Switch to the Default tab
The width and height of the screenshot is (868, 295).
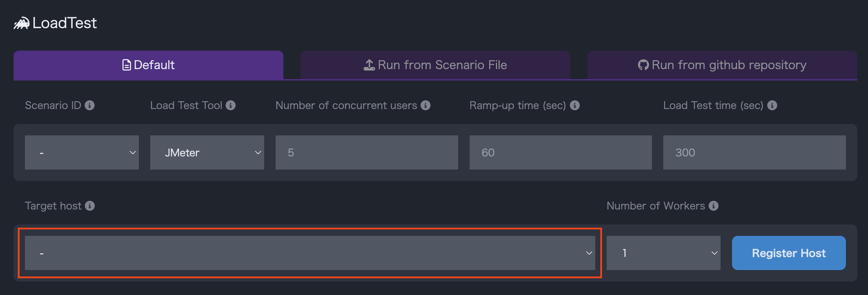[148, 65]
